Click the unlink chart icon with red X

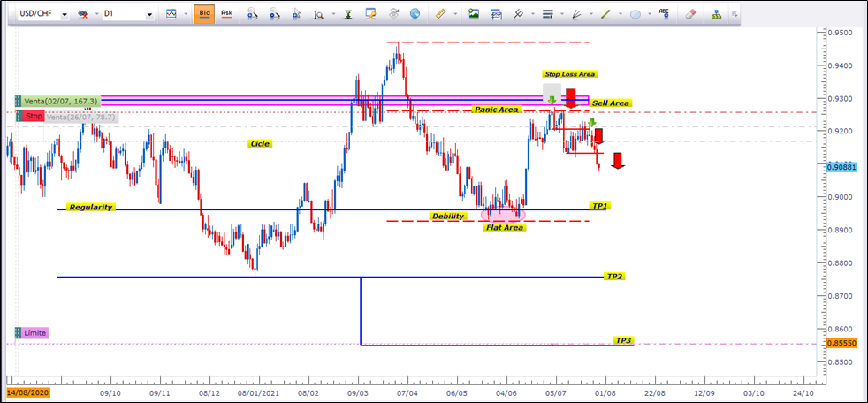[x=82, y=15]
